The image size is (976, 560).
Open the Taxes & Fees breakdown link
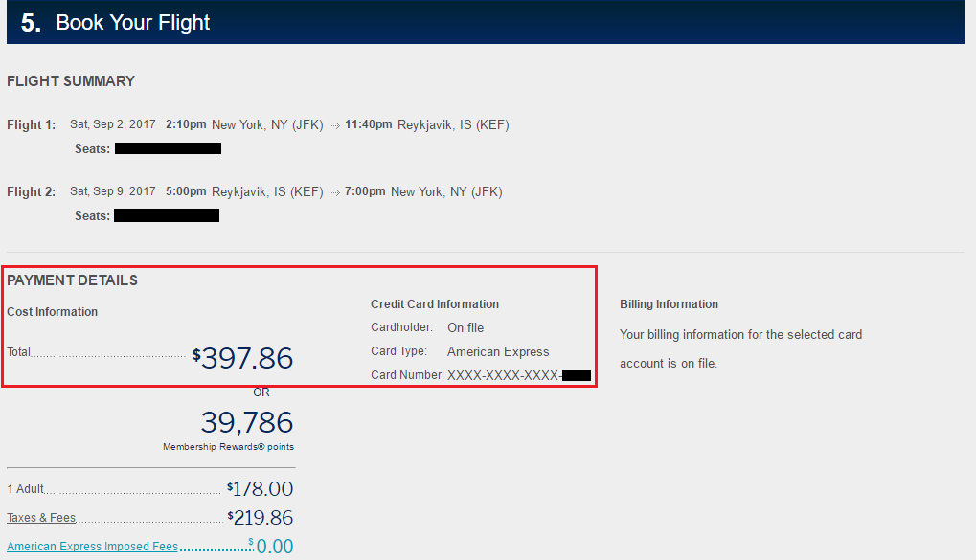(x=41, y=518)
